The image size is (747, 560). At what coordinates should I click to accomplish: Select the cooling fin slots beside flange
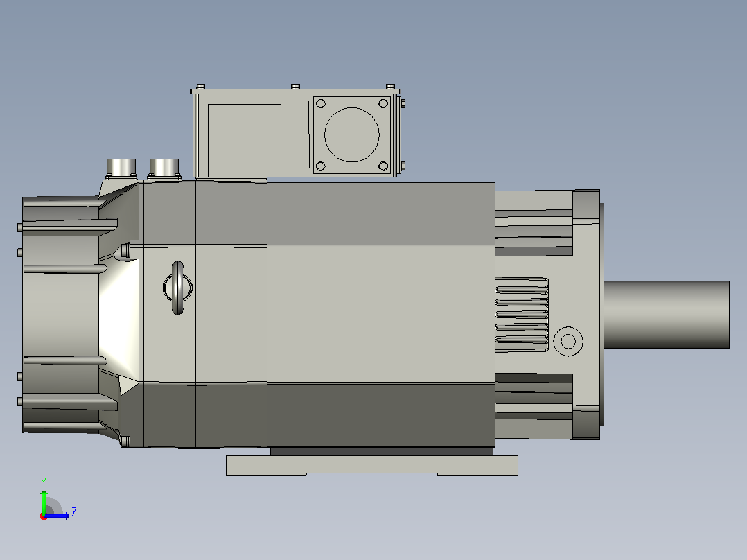tap(522, 315)
